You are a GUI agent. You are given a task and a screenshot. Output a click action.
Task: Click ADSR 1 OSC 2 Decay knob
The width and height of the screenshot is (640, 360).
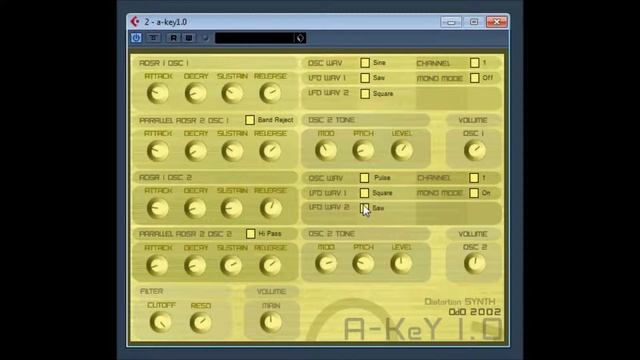point(195,208)
